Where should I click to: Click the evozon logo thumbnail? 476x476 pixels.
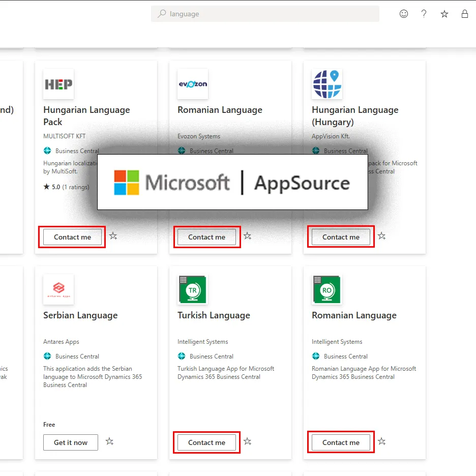pyautogui.click(x=193, y=84)
